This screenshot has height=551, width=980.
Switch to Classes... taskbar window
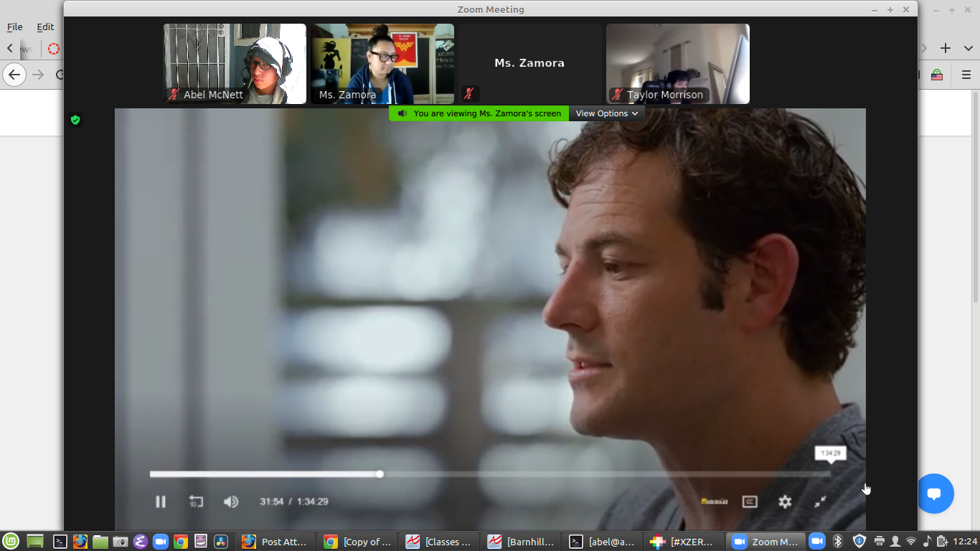tap(439, 542)
